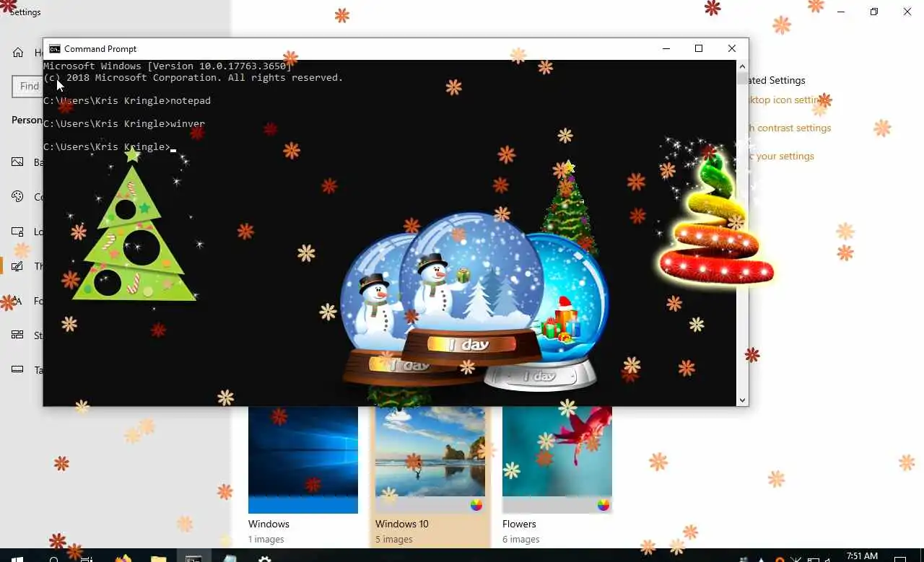Click the Microsoft Windows version line
Viewport: 924px width, 562px height.
167,66
